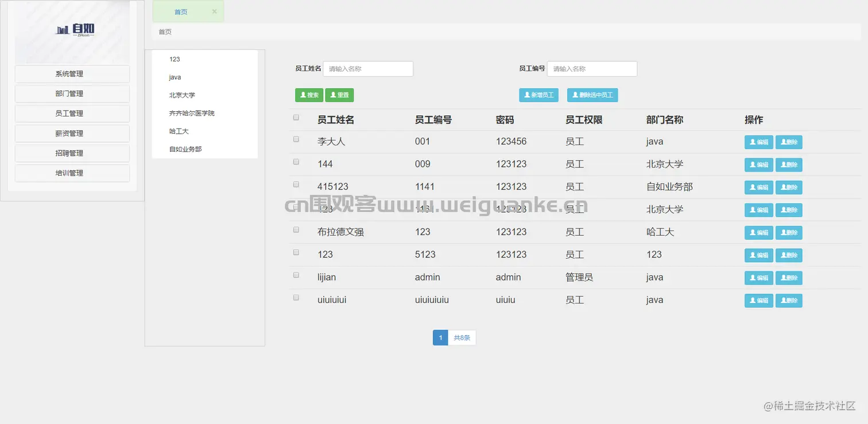Select 齐齐哈尔医学院 in department list
Image resolution: width=868 pixels, height=424 pixels.
(x=192, y=114)
